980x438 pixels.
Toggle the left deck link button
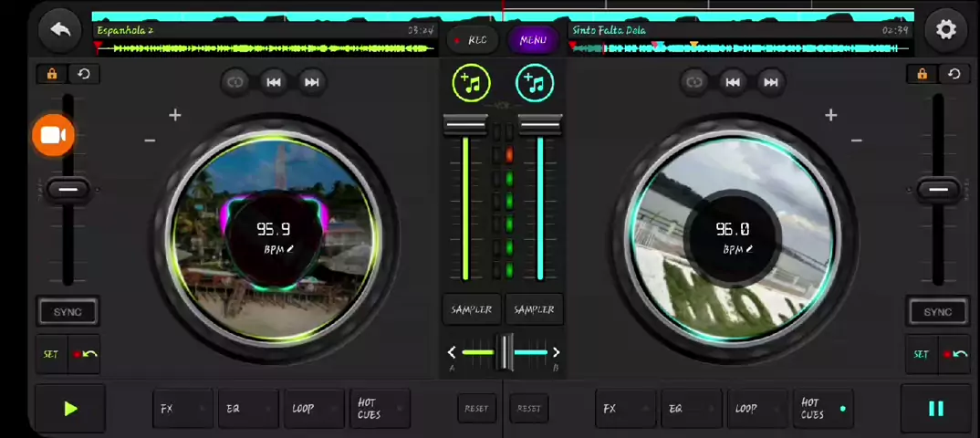pyautogui.click(x=235, y=82)
